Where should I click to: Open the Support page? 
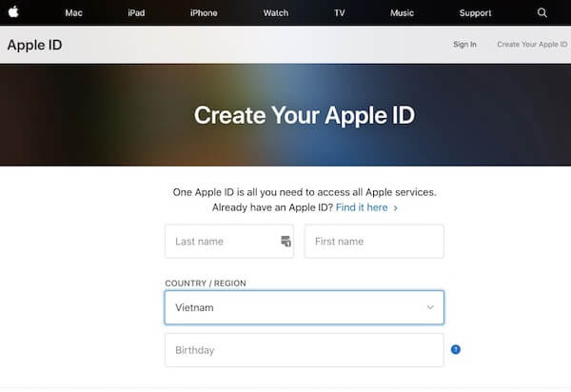(x=475, y=13)
